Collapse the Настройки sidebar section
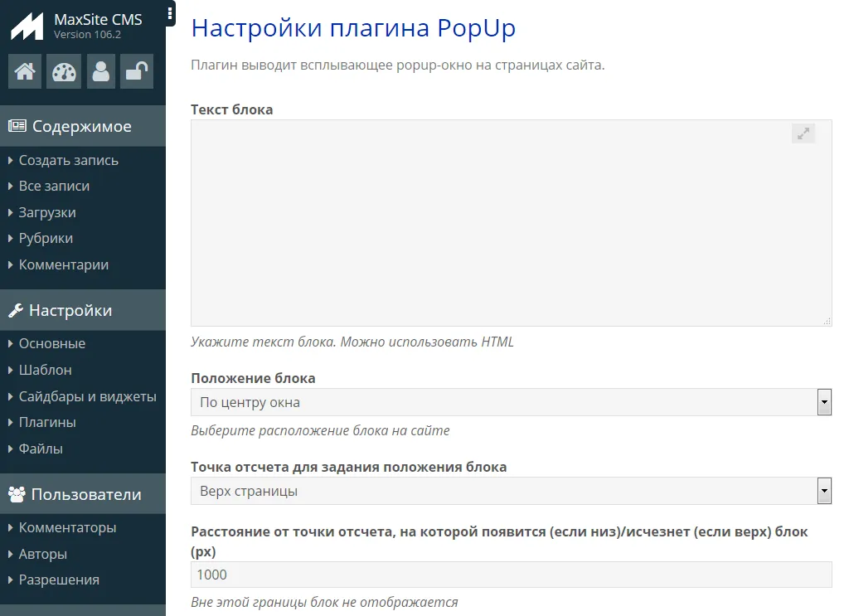The width and height of the screenshot is (849, 616). [70, 311]
